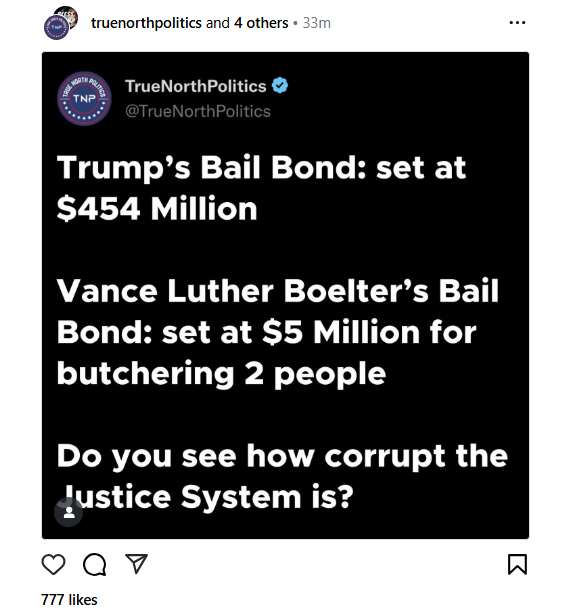This screenshot has height=613, width=570.
Task: Open comments using the speech bubble icon
Action: pyautogui.click(x=95, y=565)
